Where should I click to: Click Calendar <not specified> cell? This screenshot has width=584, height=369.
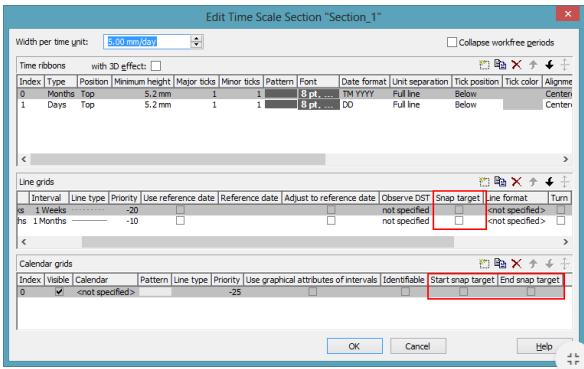point(105,292)
